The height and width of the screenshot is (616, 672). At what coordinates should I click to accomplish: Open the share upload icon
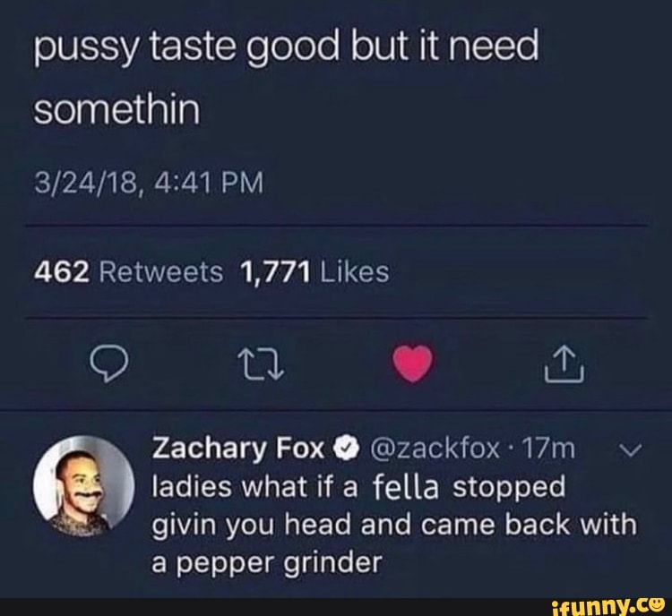tap(564, 364)
